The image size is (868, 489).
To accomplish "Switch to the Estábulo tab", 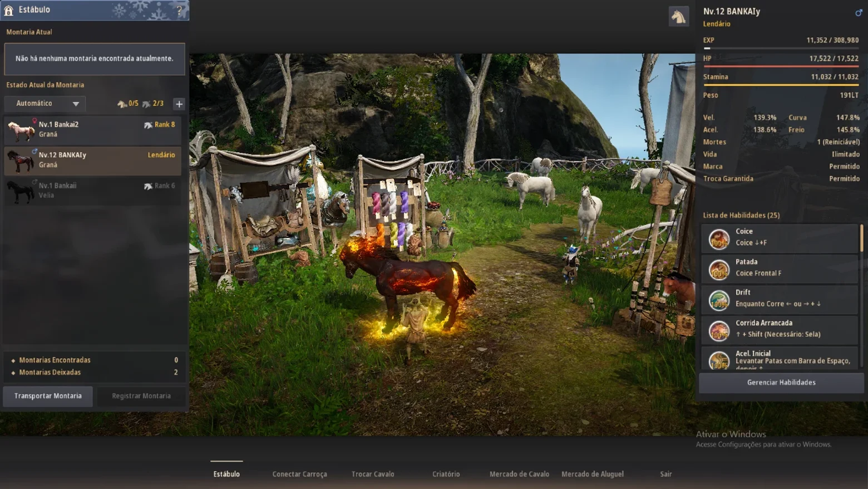I will coord(226,474).
